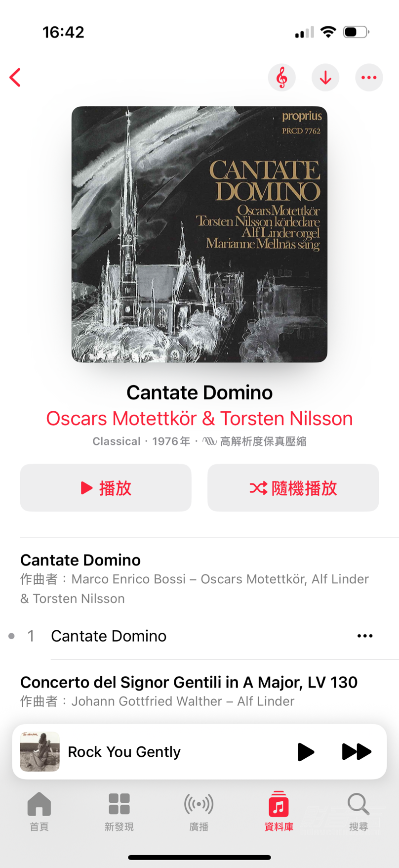Tap the 隨機播放 shuffle button
The image size is (399, 868).
[293, 488]
